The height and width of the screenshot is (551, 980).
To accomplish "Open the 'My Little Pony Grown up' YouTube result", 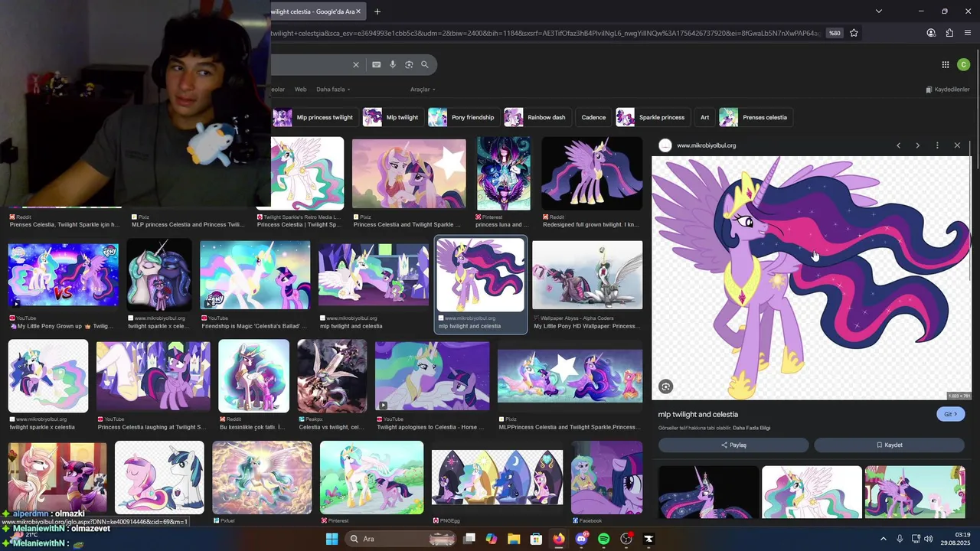I will tap(63, 275).
